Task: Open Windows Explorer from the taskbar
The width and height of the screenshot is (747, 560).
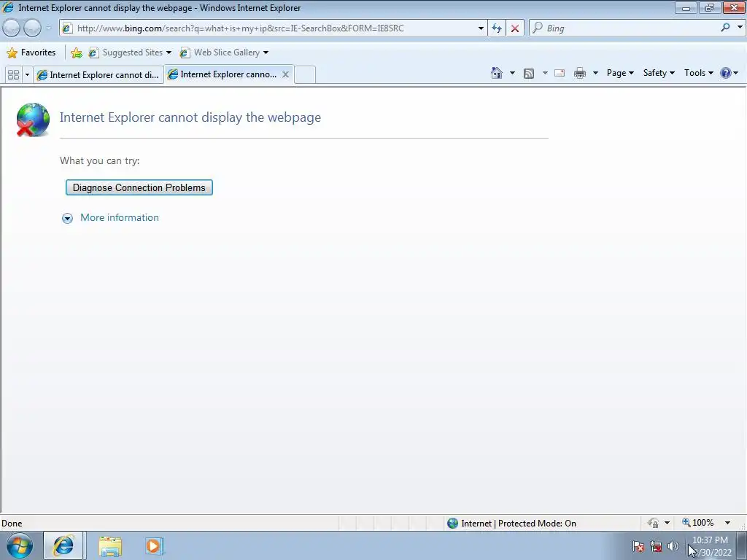Action: (110, 546)
